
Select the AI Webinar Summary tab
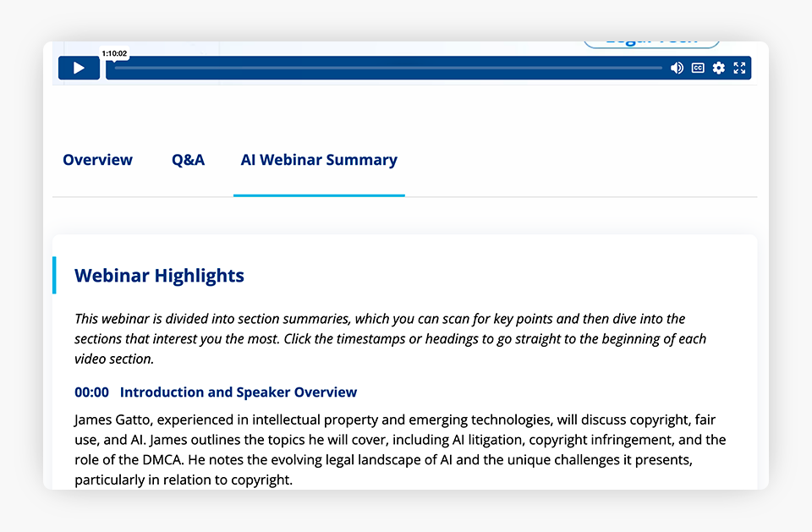[319, 160]
